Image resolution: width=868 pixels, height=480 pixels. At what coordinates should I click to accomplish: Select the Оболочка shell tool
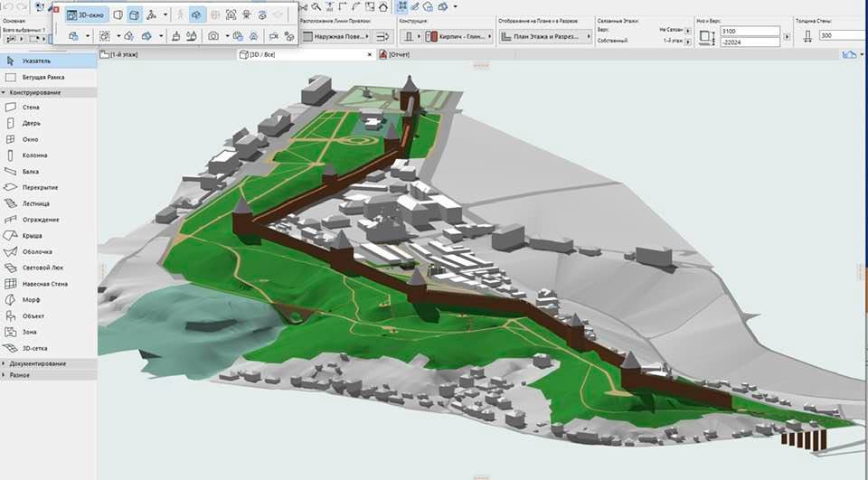click(x=49, y=251)
